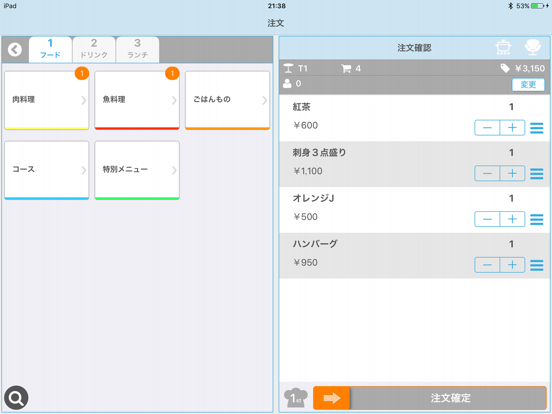552x414 pixels.
Task: Open options menu icon for ハンバーグ
Action: pyautogui.click(x=537, y=265)
